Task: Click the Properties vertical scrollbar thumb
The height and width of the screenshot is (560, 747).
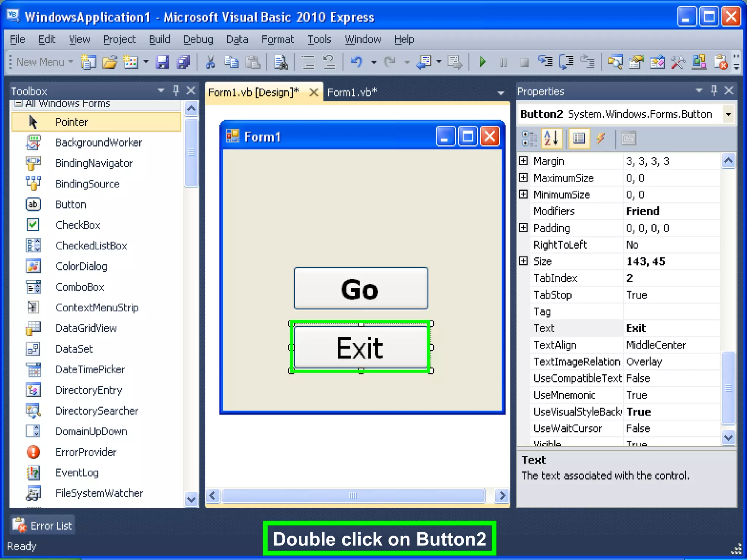Action: point(728,388)
